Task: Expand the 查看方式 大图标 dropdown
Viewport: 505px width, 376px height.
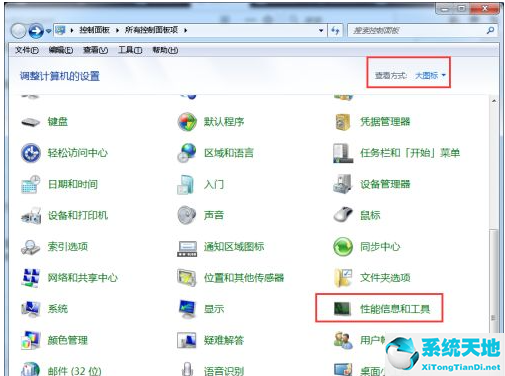Action: (430, 76)
